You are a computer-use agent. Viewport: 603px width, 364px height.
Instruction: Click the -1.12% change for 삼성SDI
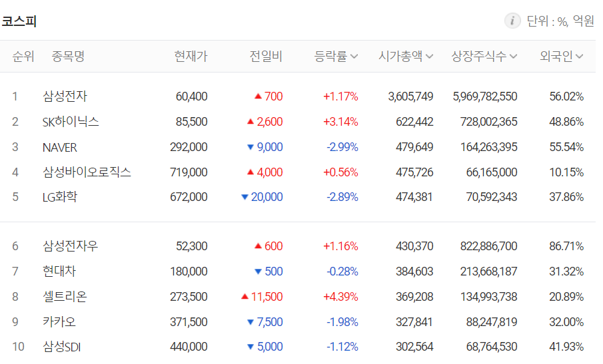click(x=342, y=347)
